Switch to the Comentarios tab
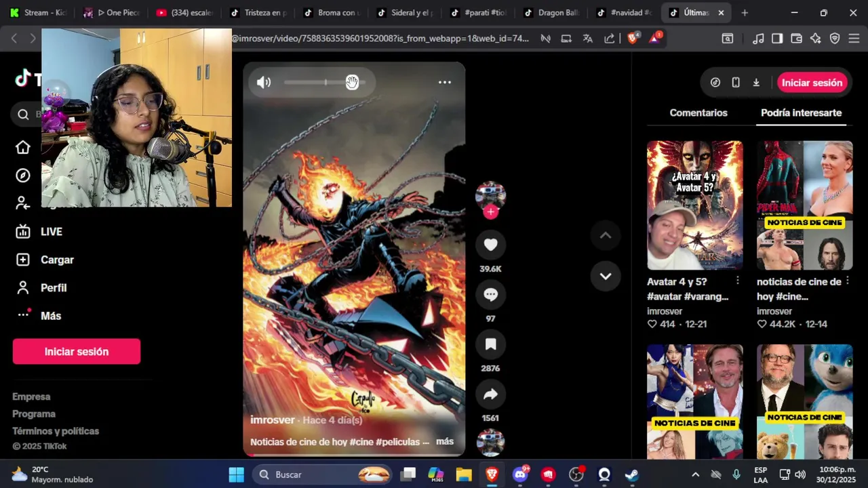This screenshot has height=488, width=868. [698, 113]
